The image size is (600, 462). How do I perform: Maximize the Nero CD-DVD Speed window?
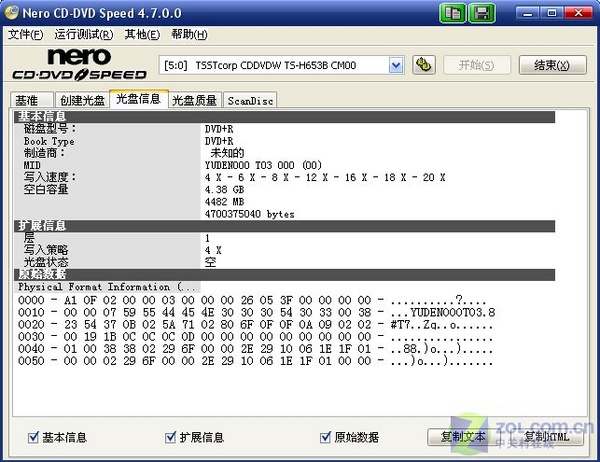pos(552,13)
